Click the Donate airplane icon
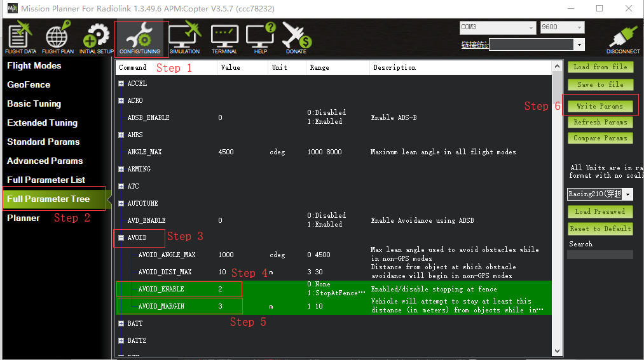 (x=296, y=38)
